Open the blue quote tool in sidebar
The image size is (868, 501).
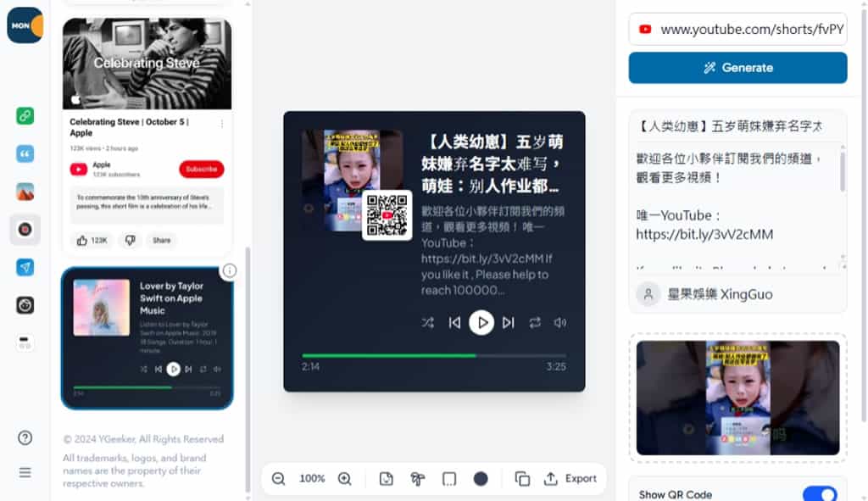(x=25, y=153)
